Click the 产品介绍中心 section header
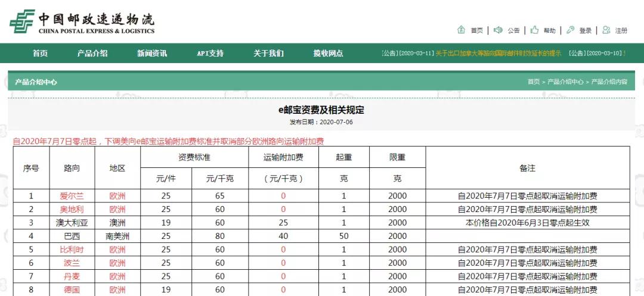This screenshot has width=644, height=296. coord(36,82)
